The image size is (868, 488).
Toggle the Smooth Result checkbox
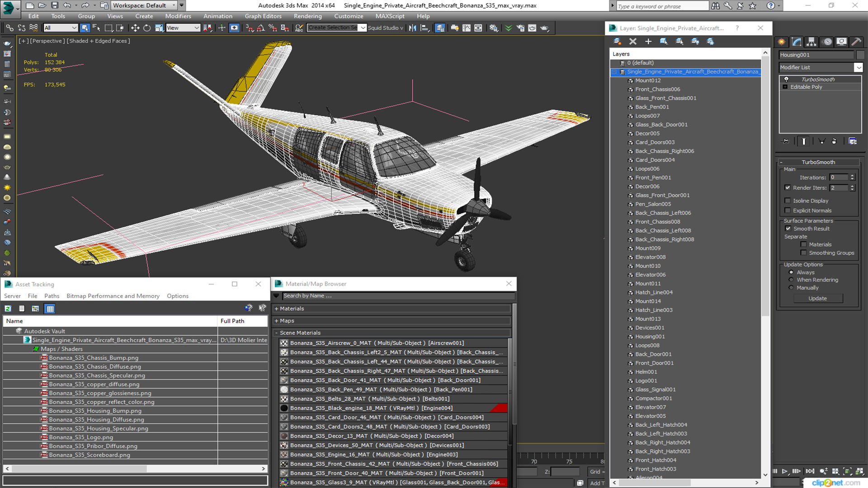[788, 229]
